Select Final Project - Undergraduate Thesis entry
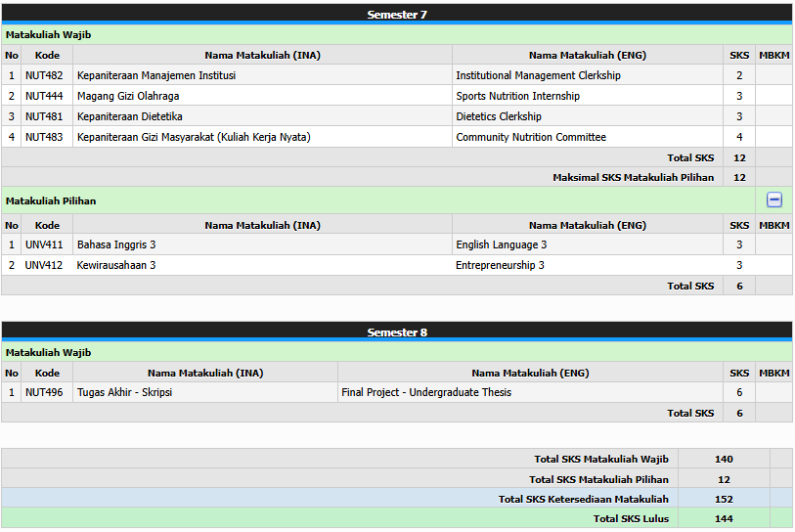The width and height of the screenshot is (795, 532). point(426,392)
